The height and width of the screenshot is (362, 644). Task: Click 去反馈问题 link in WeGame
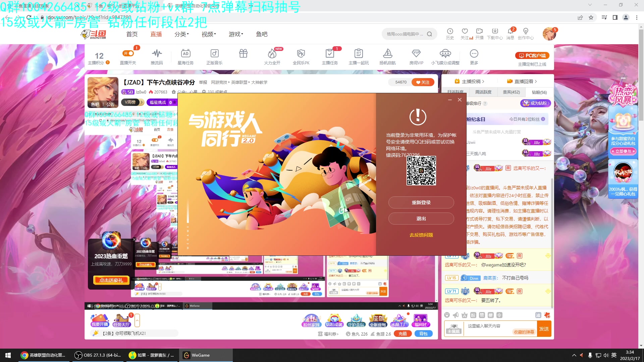point(421,235)
